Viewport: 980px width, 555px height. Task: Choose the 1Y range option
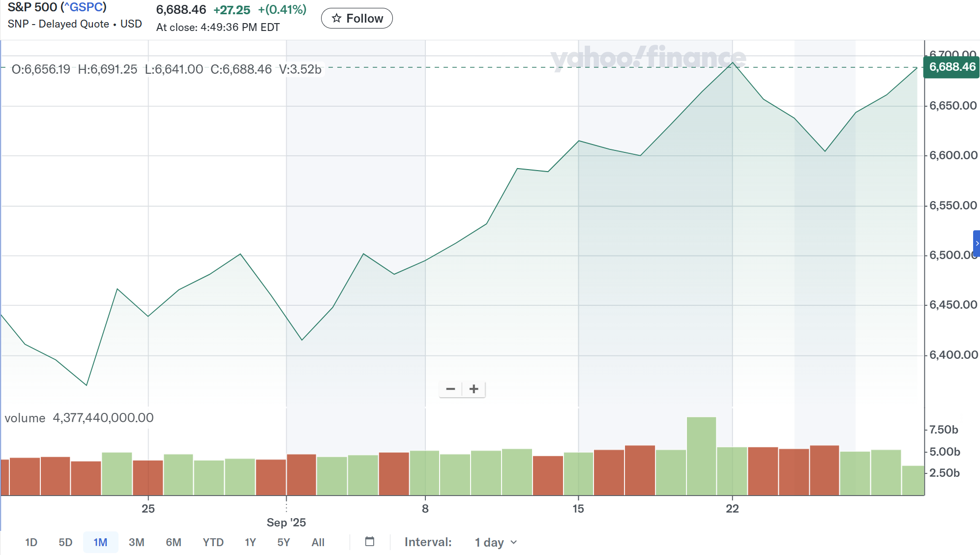(250, 542)
